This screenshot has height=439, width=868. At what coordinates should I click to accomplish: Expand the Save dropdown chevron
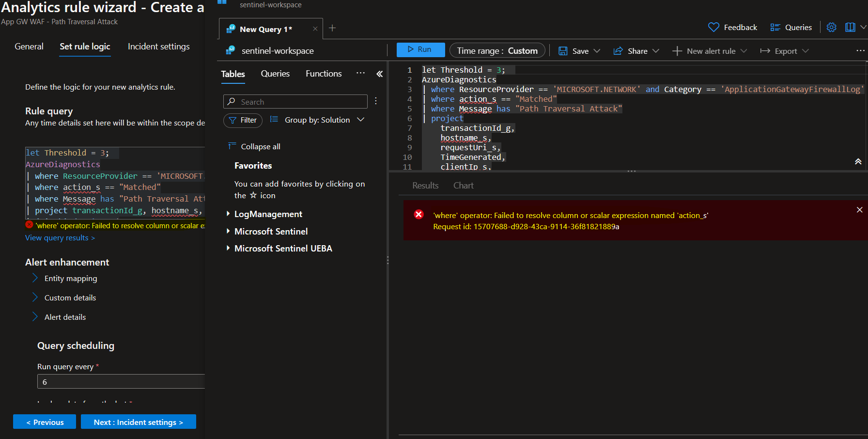(x=597, y=51)
